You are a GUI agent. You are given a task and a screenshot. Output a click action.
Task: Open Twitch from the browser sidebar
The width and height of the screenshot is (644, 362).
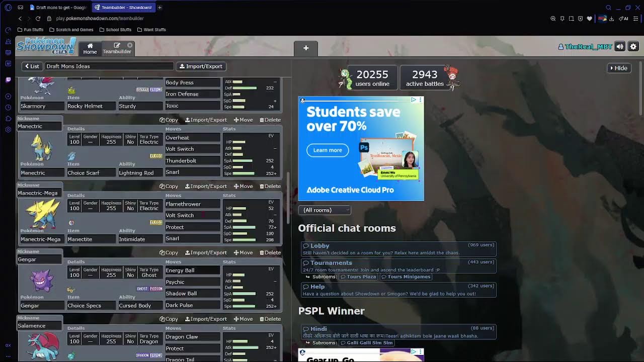click(8, 80)
